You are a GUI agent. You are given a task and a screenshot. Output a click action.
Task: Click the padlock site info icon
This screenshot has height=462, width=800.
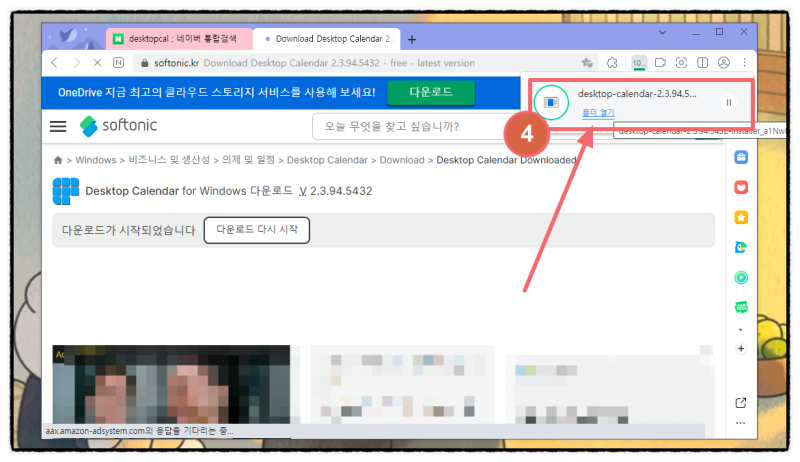click(x=144, y=63)
